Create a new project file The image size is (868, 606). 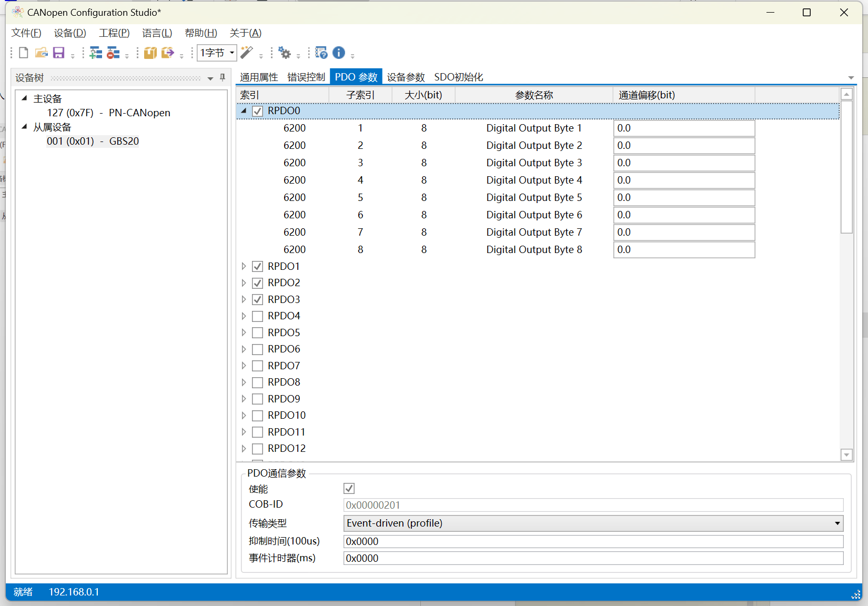tap(23, 53)
